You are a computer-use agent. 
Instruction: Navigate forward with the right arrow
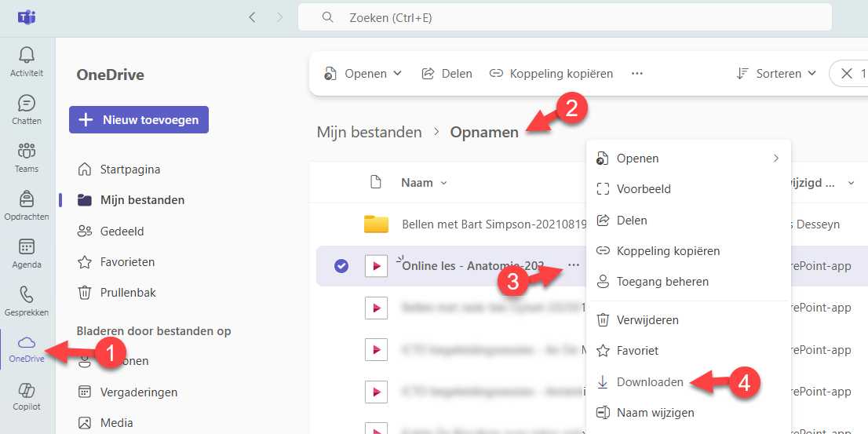(279, 18)
